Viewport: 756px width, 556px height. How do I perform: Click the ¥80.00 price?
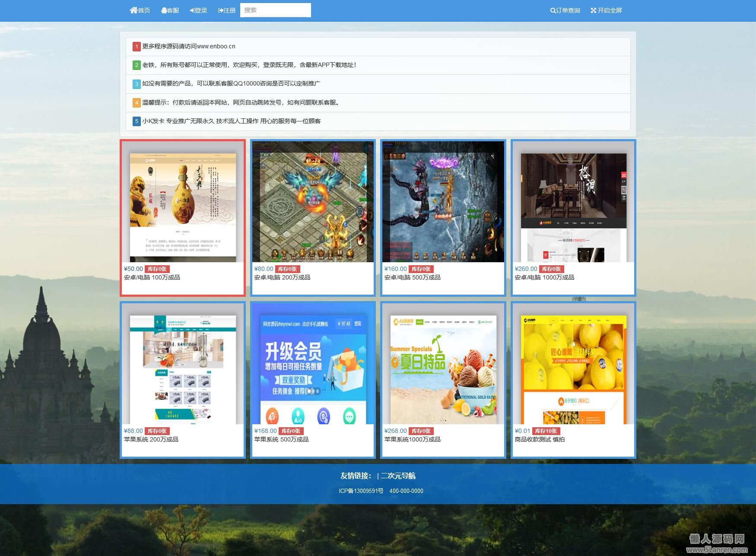coord(264,269)
